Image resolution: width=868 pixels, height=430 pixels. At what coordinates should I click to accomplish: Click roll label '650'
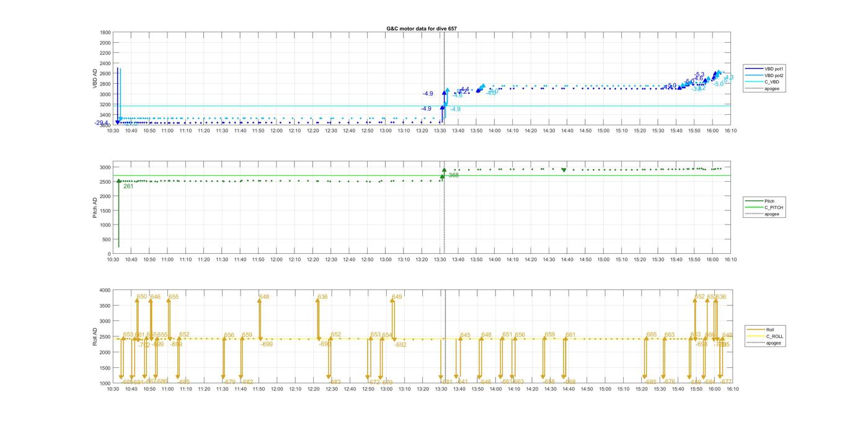142,297
